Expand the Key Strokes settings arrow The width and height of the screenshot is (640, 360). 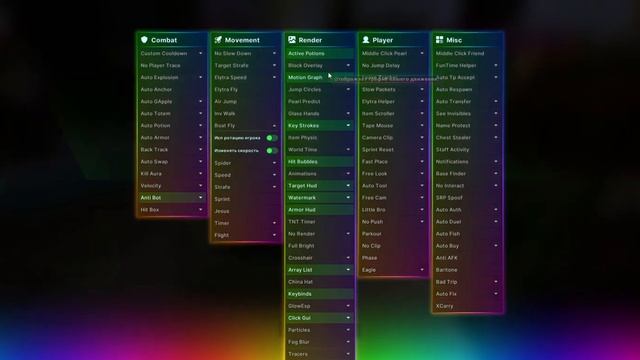tap(348, 126)
